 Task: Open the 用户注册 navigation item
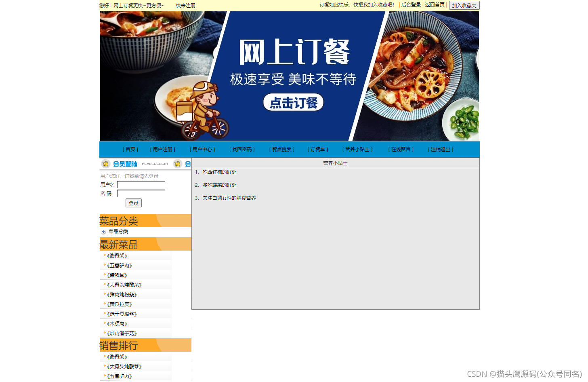point(163,150)
